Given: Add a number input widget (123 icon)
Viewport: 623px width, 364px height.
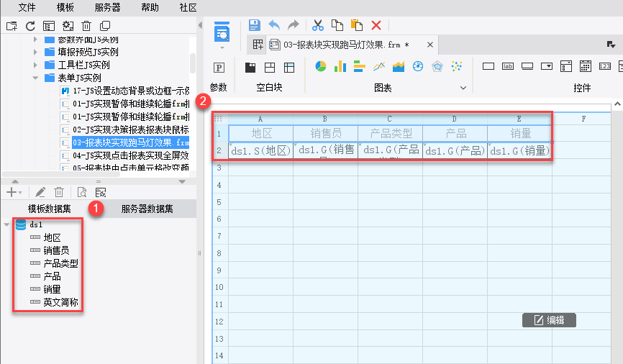Looking at the screenshot, I should click(x=605, y=66).
